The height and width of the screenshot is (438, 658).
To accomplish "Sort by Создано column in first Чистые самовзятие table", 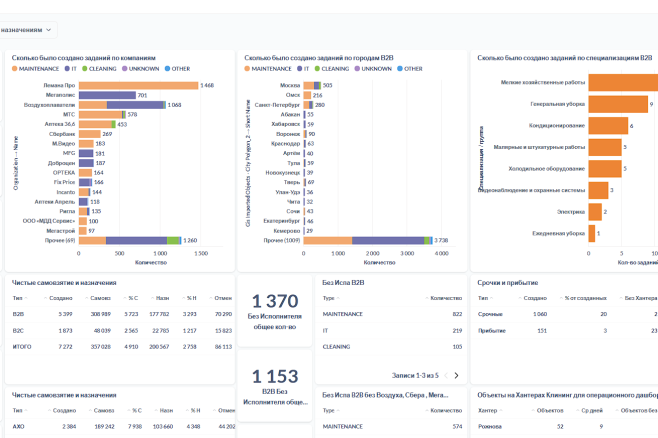I will coord(60,298).
